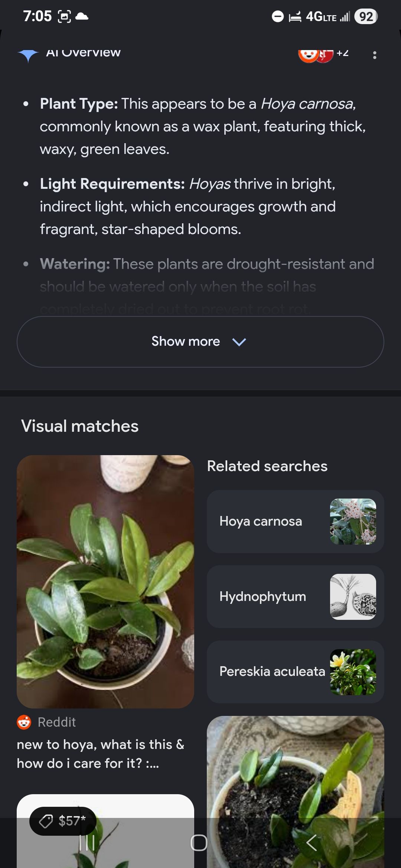
Task: Tap the Hydnophytum illustration thumbnail
Action: [x=353, y=597]
